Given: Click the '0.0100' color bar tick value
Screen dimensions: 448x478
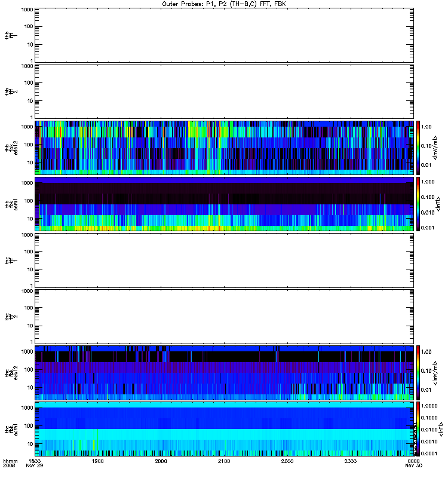Looking at the screenshot, I should 429,430.
